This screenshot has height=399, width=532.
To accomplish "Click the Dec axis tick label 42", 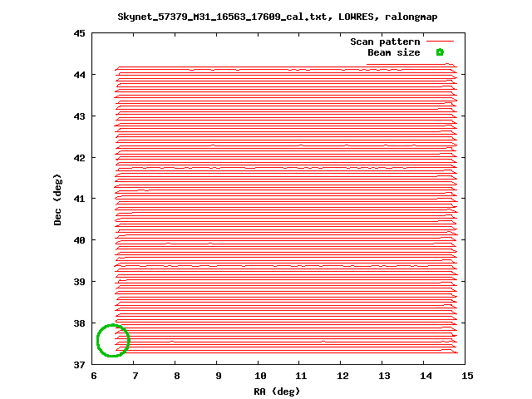I will 79,158.
